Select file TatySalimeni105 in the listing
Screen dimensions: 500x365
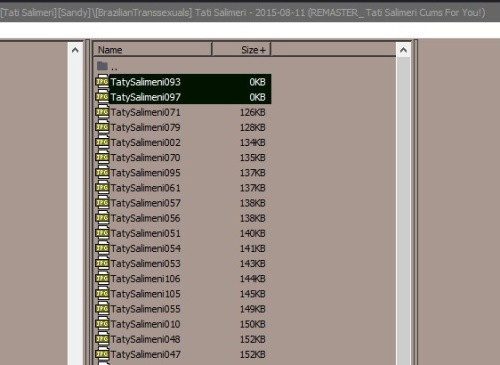click(145, 294)
